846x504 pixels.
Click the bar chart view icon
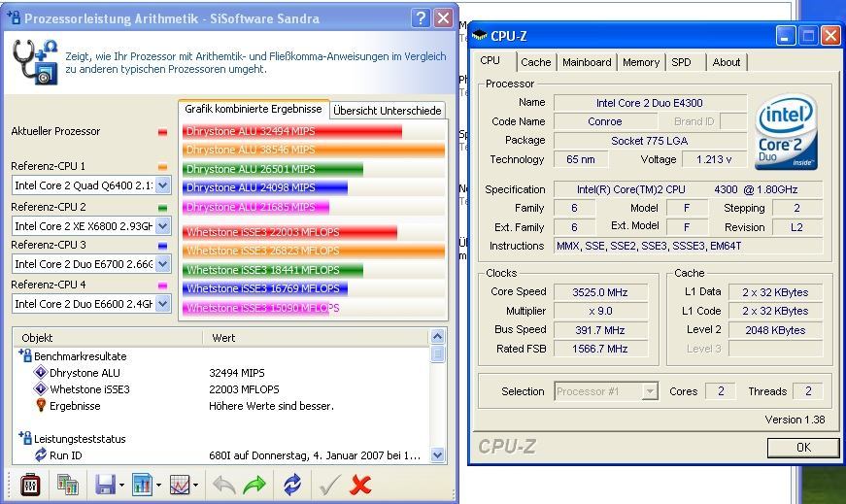(142, 484)
